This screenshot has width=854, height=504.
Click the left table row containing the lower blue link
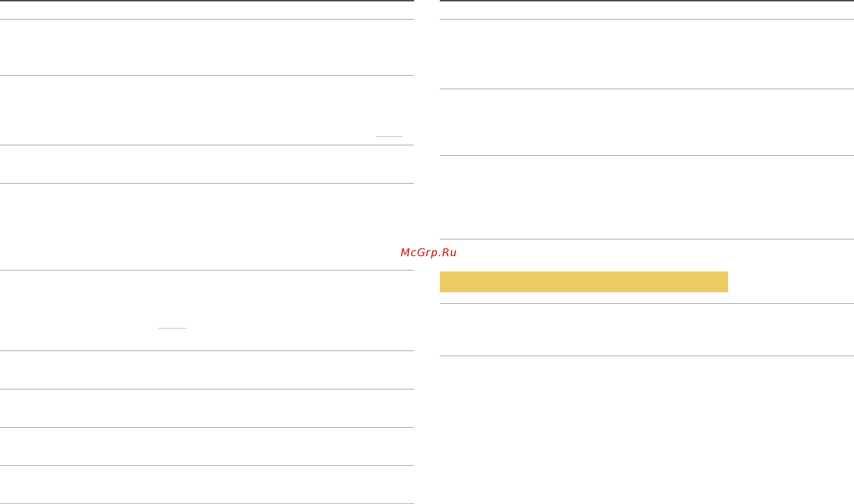tap(207, 310)
